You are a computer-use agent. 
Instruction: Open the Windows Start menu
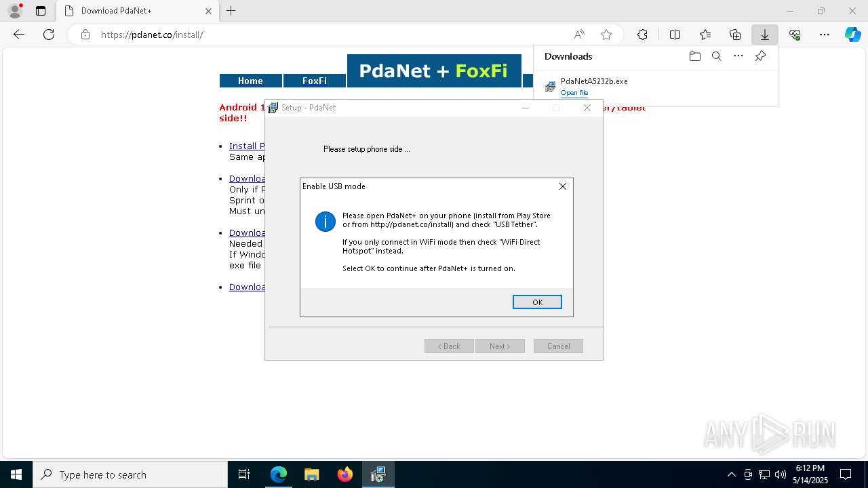[16, 474]
